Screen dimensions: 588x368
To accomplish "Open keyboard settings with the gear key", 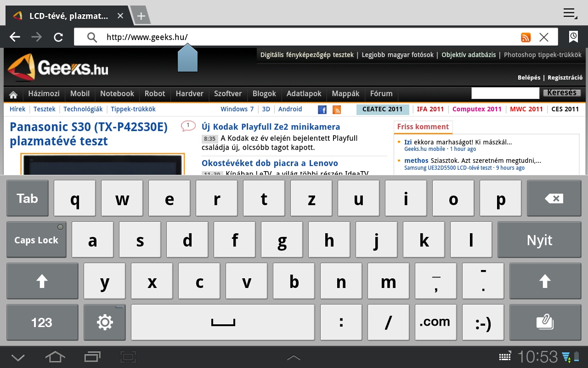I will coord(105,322).
